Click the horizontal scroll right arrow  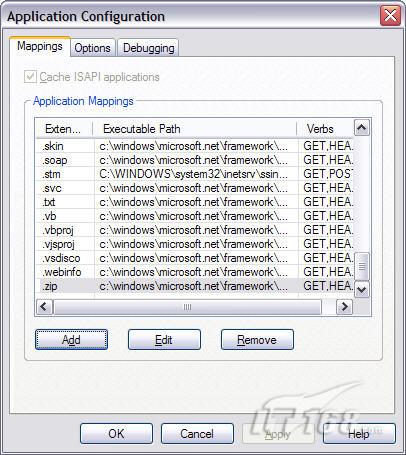344,307
